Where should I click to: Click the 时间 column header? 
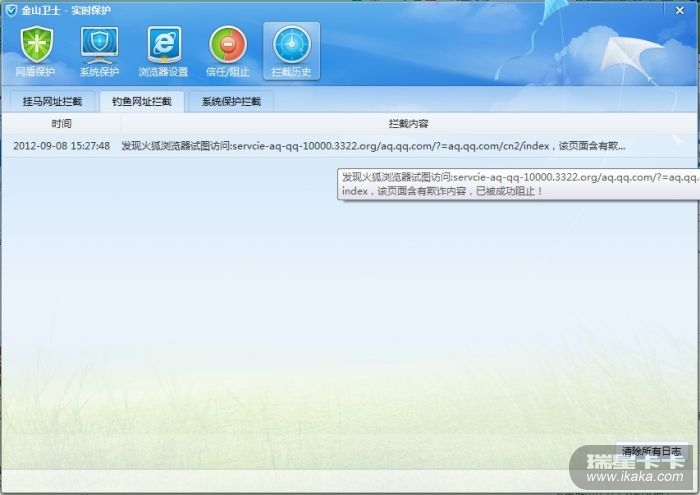pos(61,124)
